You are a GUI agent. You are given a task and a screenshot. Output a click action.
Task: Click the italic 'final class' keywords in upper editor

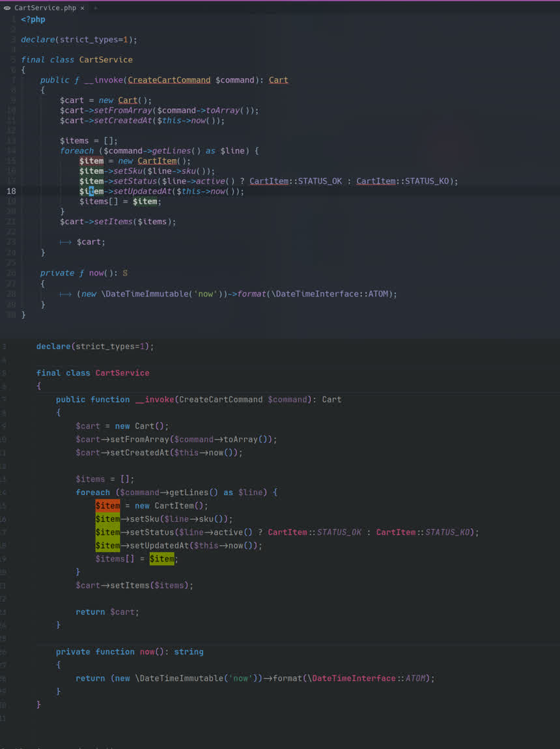point(48,60)
